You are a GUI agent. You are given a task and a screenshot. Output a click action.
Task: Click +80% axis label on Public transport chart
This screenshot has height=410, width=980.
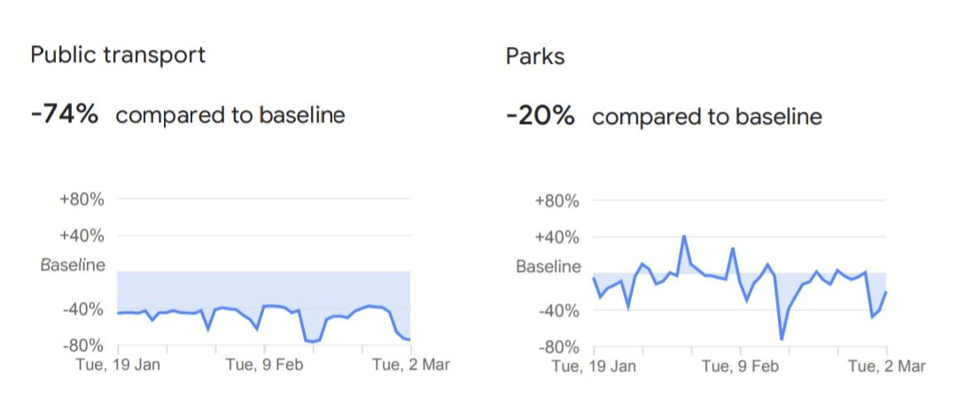click(x=82, y=199)
